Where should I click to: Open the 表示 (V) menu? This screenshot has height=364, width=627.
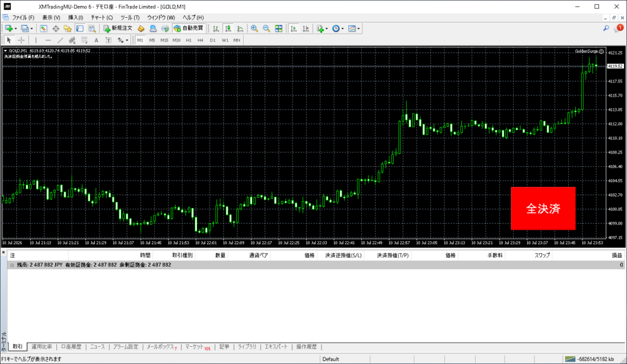point(51,17)
